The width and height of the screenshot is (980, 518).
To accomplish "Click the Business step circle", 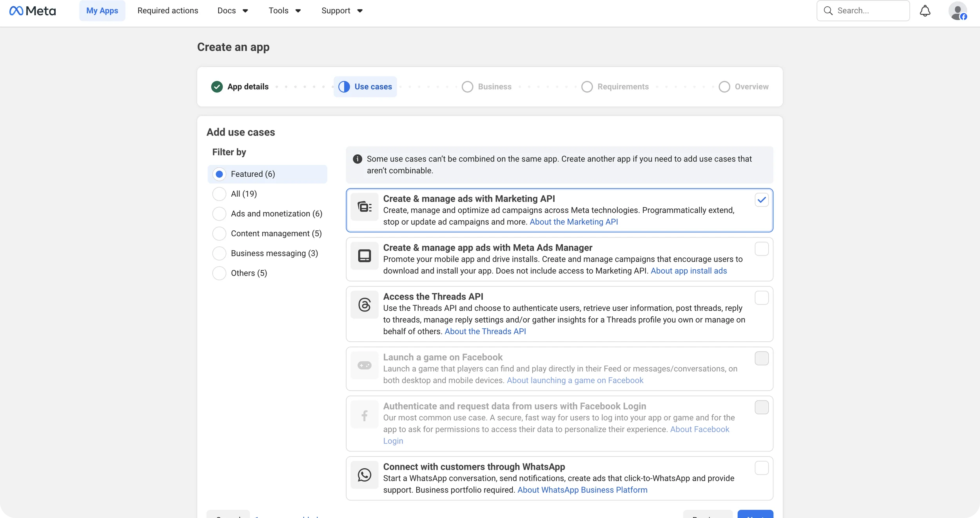I will pyautogui.click(x=467, y=87).
